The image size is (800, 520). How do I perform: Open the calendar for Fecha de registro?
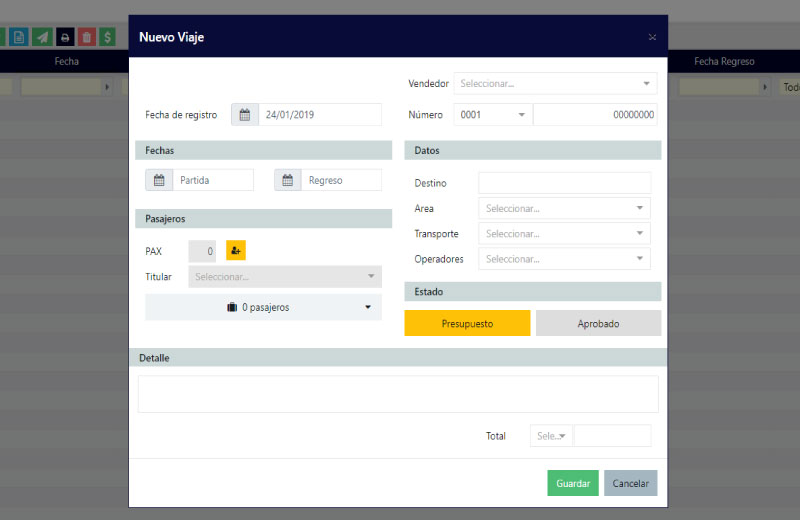coord(245,115)
